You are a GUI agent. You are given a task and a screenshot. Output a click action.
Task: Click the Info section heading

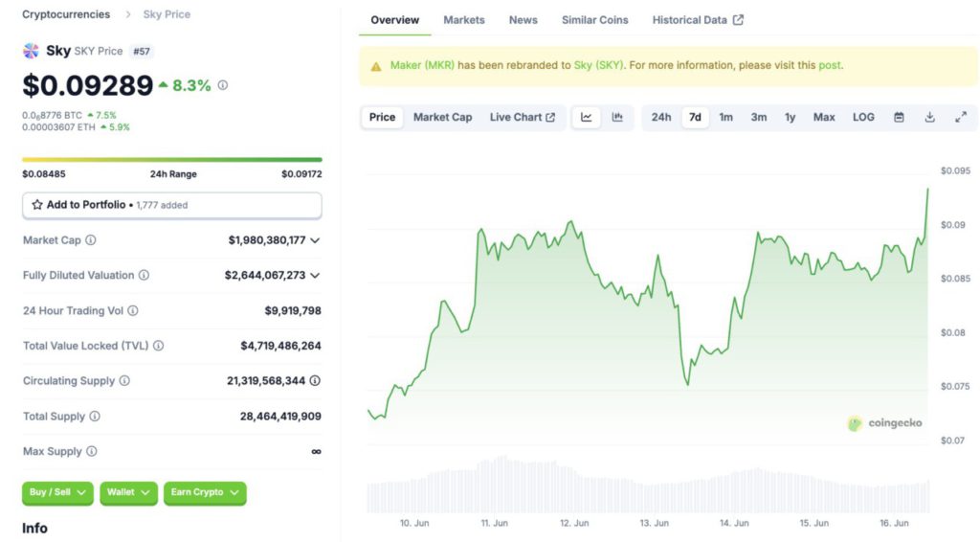34,529
